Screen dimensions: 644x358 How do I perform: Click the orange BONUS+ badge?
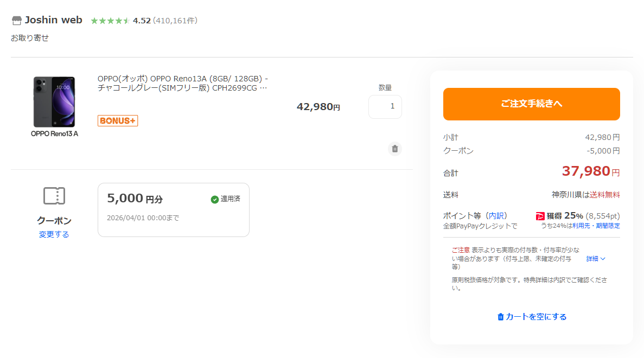point(118,120)
